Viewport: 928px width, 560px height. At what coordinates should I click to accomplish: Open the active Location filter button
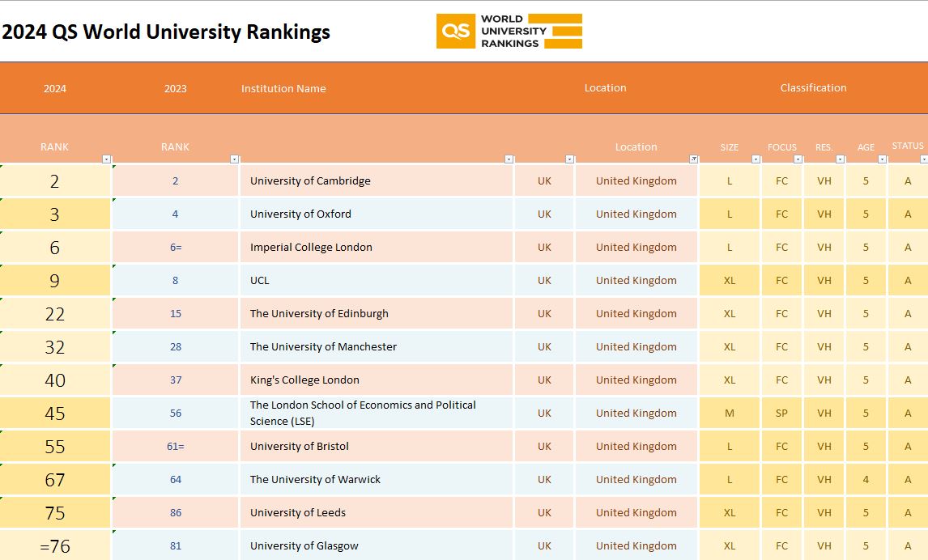693,159
